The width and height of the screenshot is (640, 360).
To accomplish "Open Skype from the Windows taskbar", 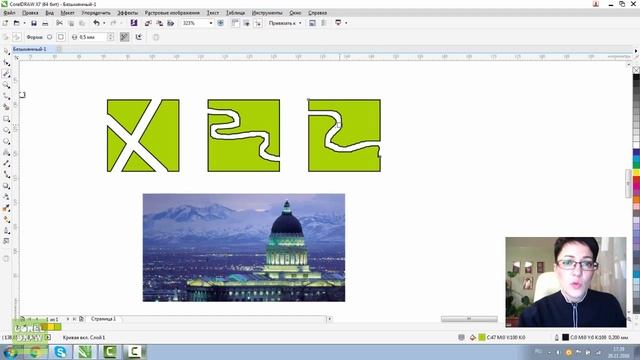I will pyautogui.click(x=60, y=352).
